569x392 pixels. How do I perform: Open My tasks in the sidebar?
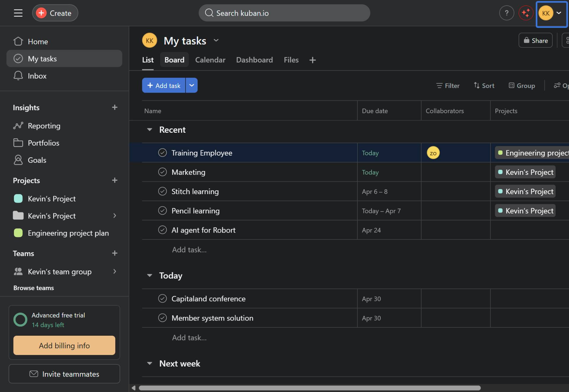[x=64, y=59]
